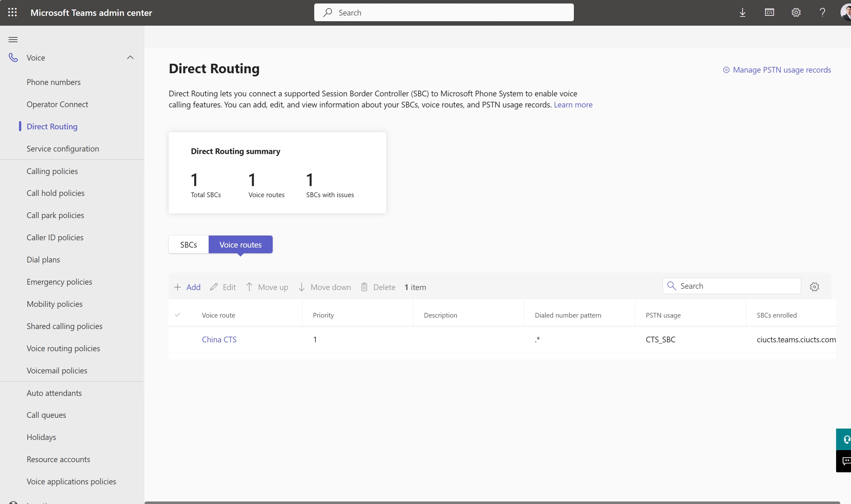
Task: Open Resource accounts page
Action: pos(58,459)
